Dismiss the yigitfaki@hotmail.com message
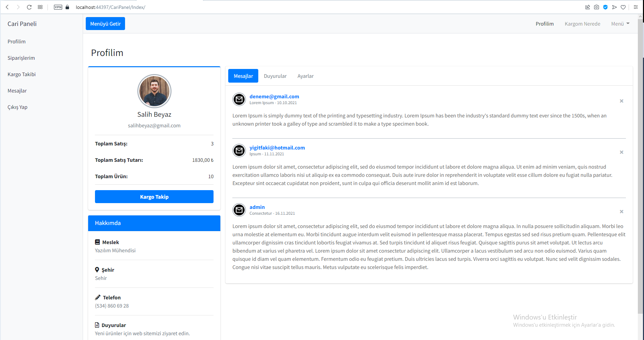The width and height of the screenshot is (644, 340). pos(621,152)
